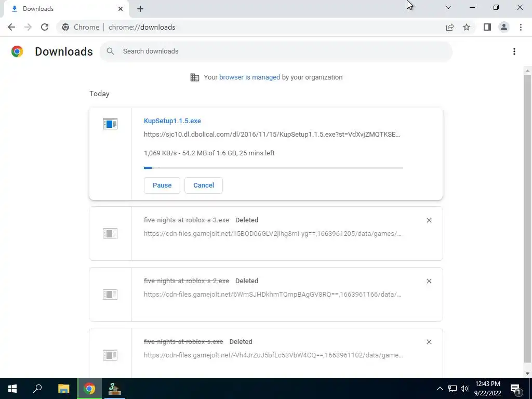The image size is (532, 399).
Task: Click the search magnifier in downloads search
Action: click(x=110, y=51)
